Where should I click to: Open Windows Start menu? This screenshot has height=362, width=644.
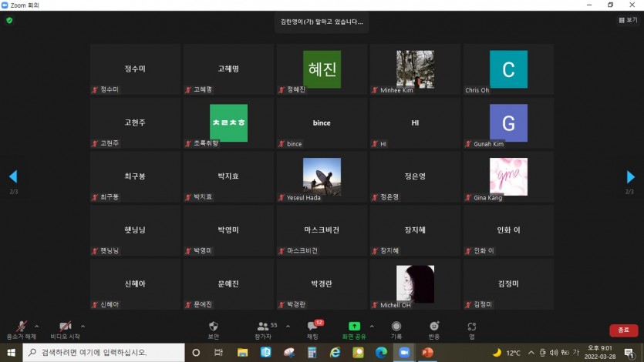11,353
